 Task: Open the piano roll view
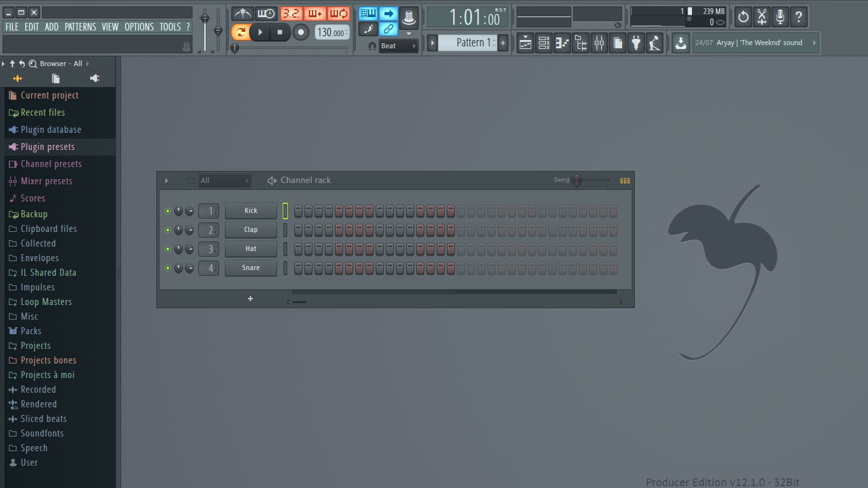click(x=562, y=43)
